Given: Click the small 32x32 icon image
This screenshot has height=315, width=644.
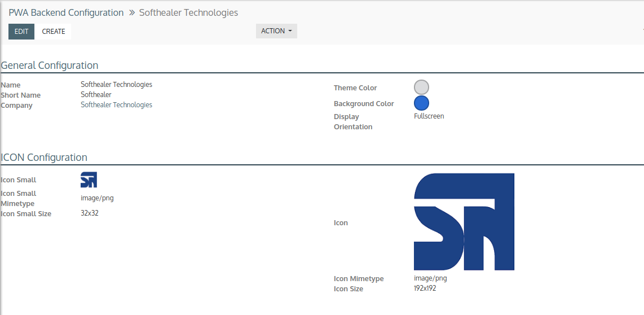Looking at the screenshot, I should (x=89, y=180).
